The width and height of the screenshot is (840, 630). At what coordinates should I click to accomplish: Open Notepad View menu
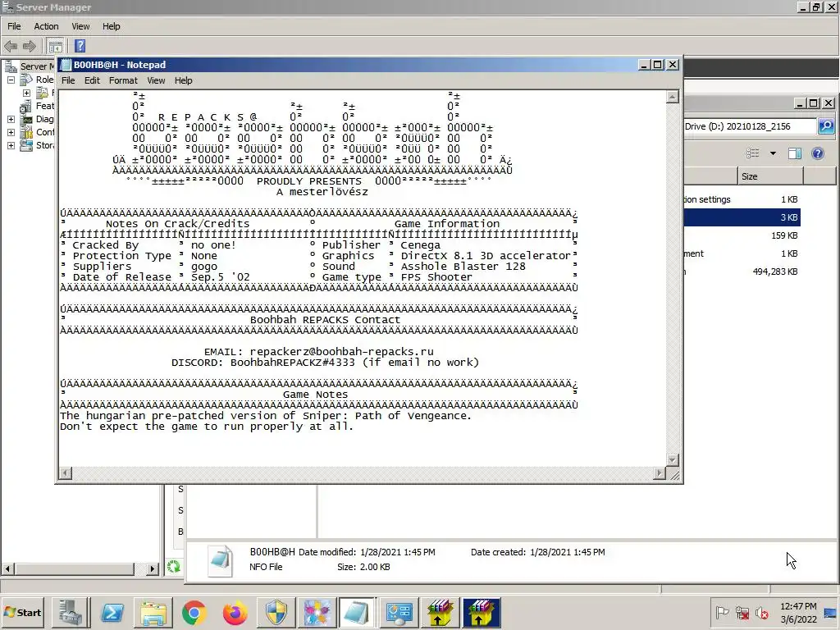coord(156,80)
